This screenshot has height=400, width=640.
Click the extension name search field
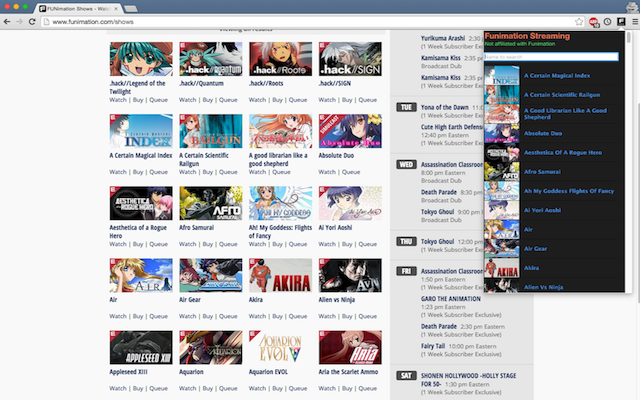pyautogui.click(x=551, y=57)
